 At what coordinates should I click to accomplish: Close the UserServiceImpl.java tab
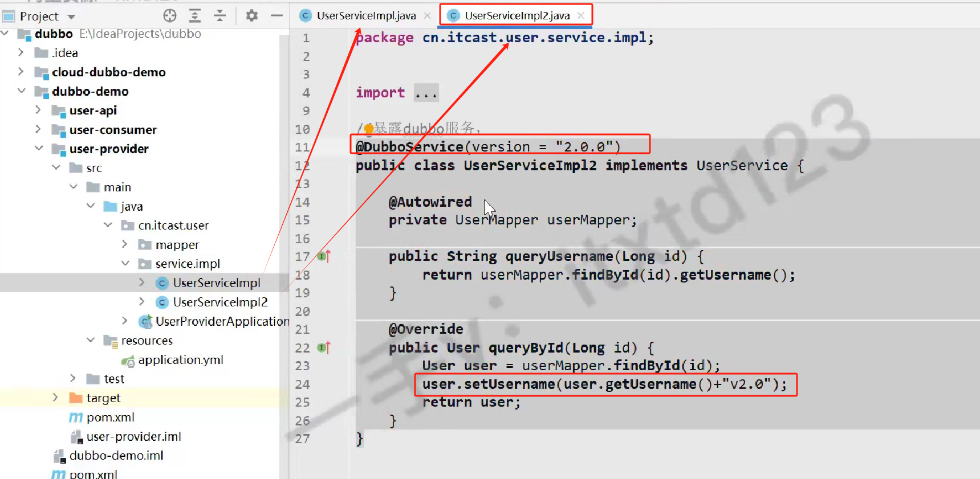(427, 16)
